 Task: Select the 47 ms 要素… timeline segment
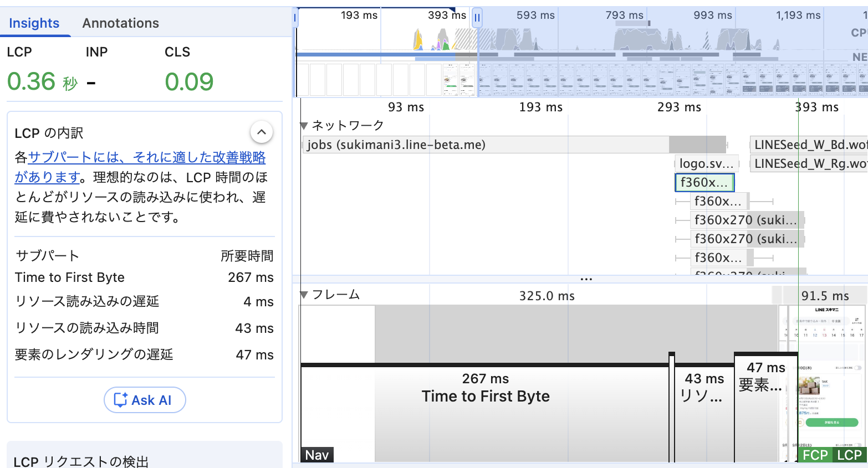[x=766, y=407]
